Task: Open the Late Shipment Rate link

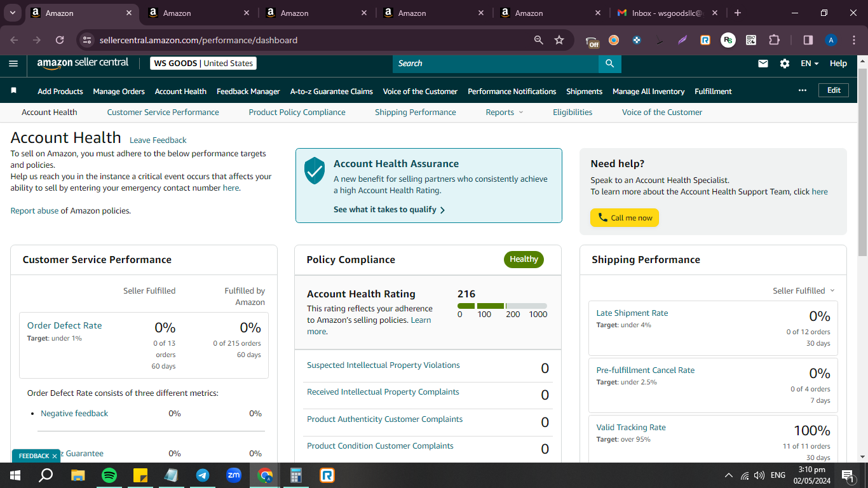Action: click(632, 313)
